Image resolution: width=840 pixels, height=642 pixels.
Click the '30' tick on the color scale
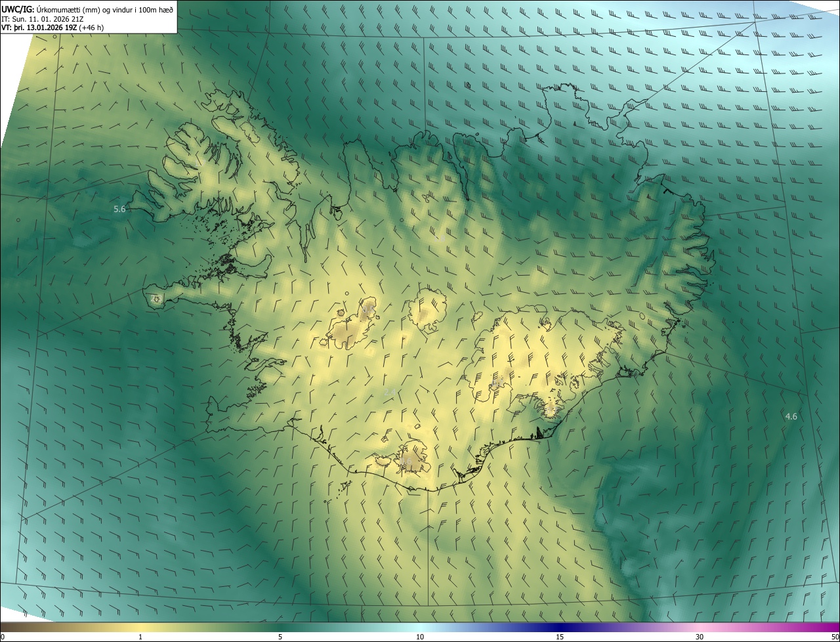pos(700,637)
